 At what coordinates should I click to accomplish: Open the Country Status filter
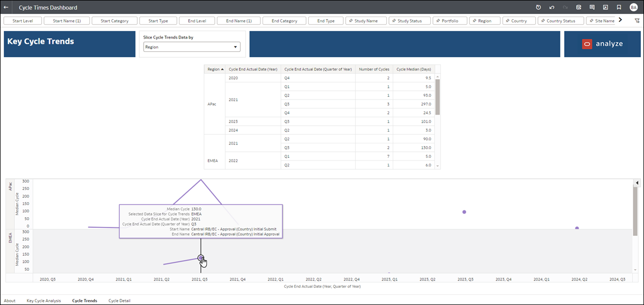click(560, 21)
